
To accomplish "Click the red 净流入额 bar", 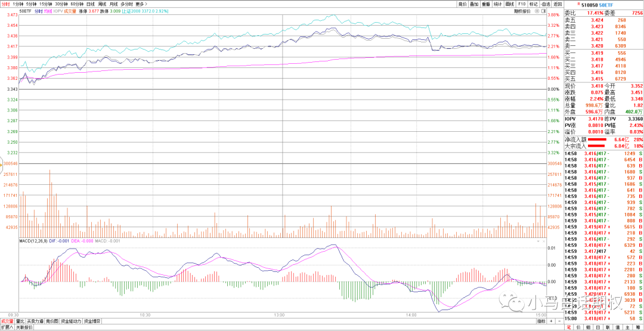I will pyautogui.click(x=597, y=140).
